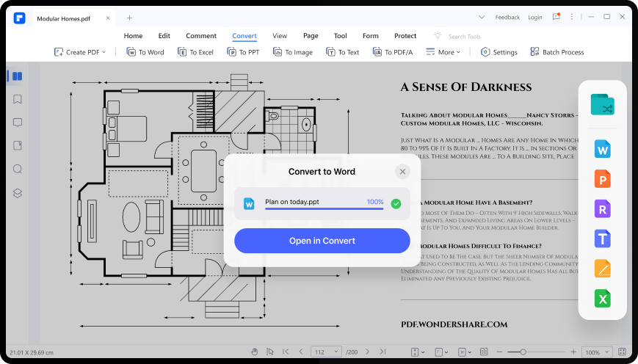Choose the Excel format icon in the side panel
The width and height of the screenshot is (638, 364).
pyautogui.click(x=602, y=299)
